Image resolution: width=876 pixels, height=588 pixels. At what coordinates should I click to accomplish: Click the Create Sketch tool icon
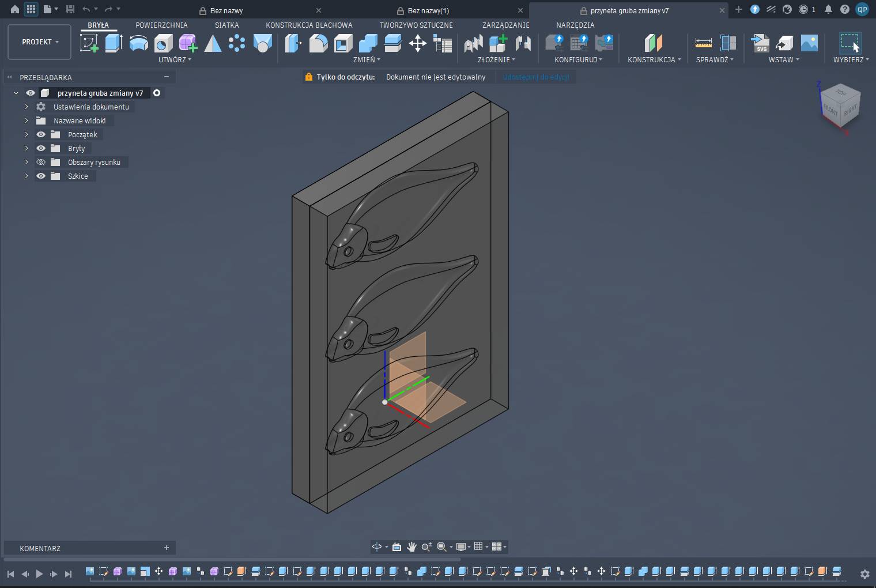89,43
